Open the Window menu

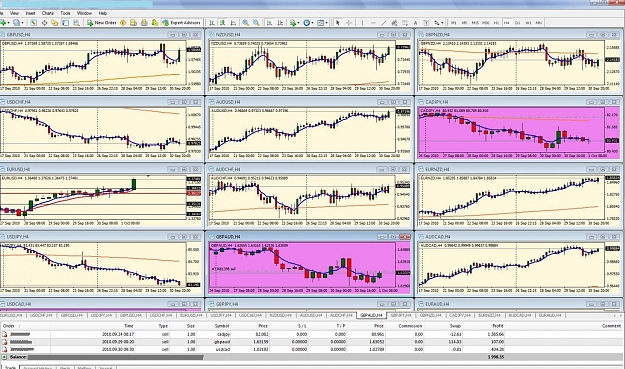(84, 13)
